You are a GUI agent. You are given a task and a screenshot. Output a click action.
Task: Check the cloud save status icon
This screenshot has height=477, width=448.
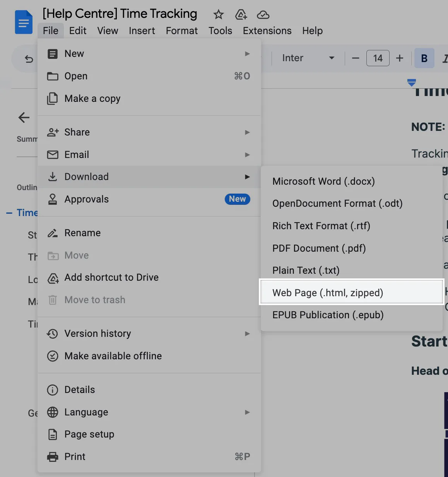pos(263,15)
